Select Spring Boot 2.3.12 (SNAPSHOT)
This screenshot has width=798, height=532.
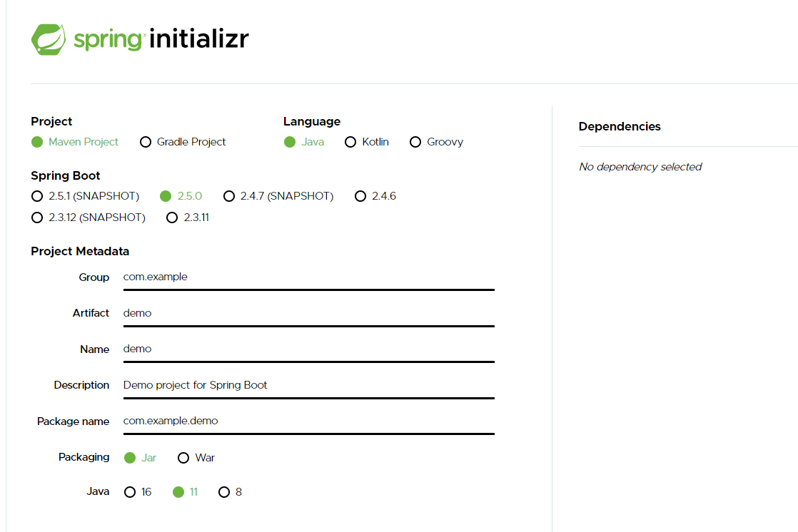pyautogui.click(x=37, y=218)
